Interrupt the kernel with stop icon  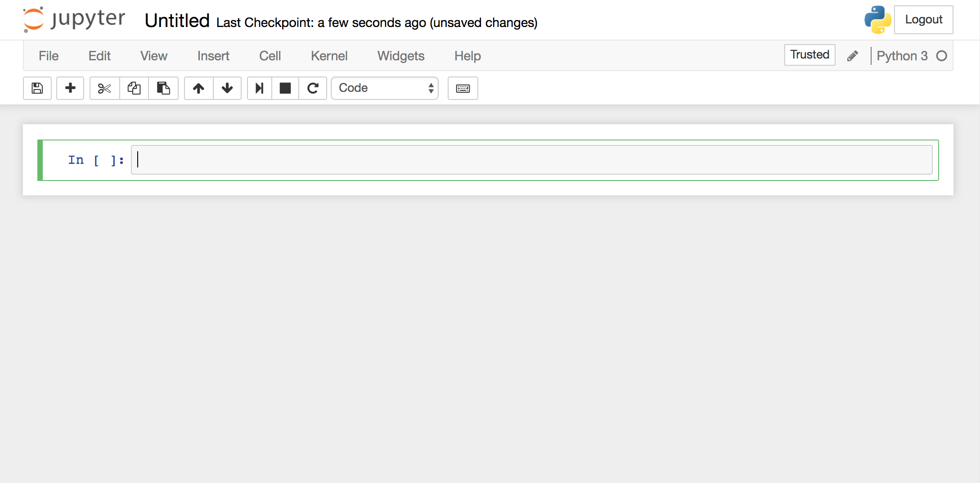pyautogui.click(x=285, y=88)
